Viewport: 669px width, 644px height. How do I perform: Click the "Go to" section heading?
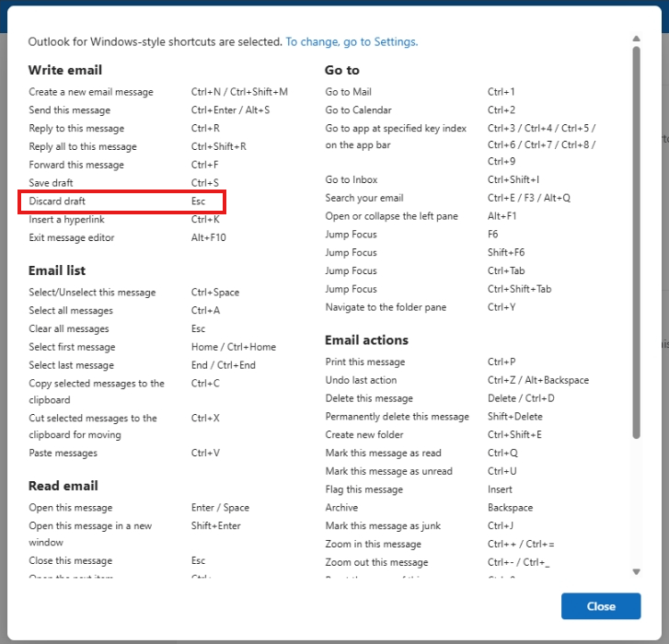pyautogui.click(x=342, y=70)
